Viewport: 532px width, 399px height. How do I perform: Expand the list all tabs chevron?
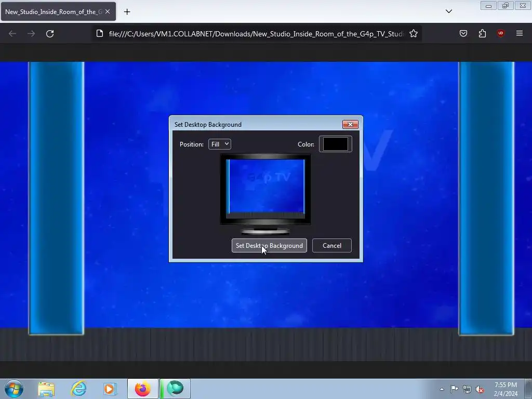point(448,11)
